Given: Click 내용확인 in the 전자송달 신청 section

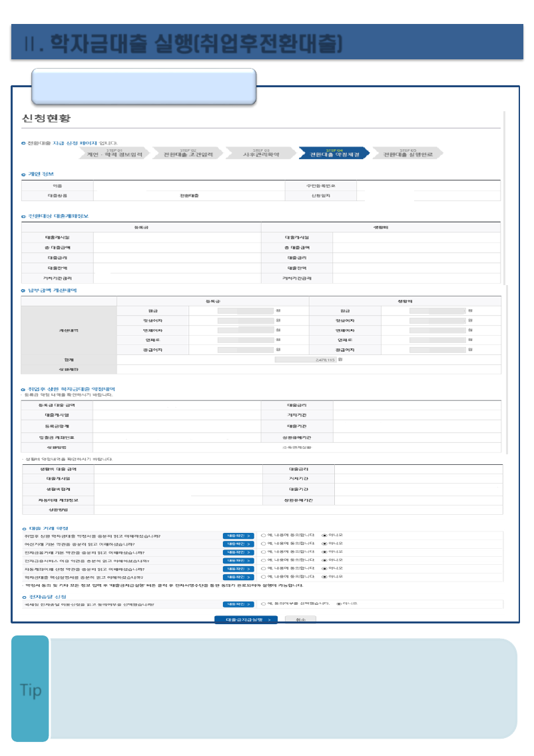Looking at the screenshot, I should [238, 604].
